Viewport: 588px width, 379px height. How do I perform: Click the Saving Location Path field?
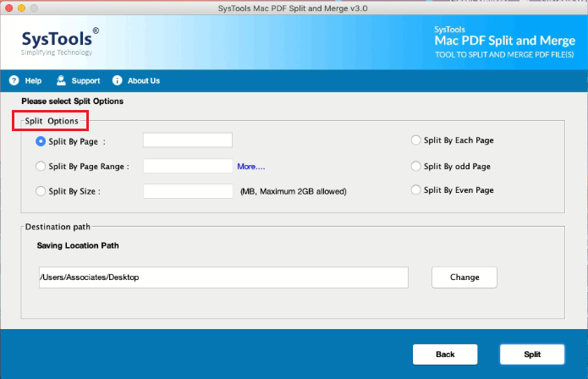[223, 277]
